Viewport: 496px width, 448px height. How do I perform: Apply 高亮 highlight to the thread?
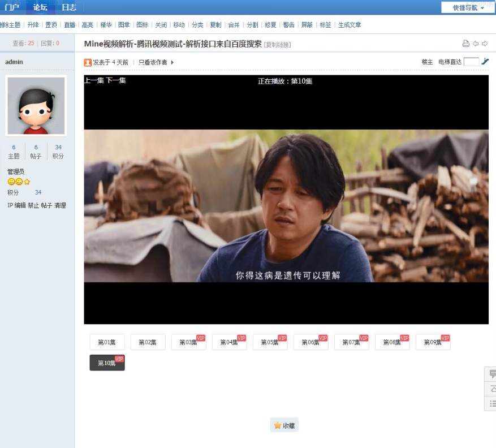[x=87, y=25]
